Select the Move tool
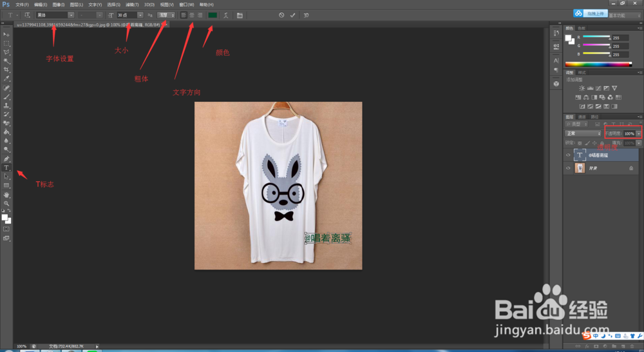 point(6,34)
